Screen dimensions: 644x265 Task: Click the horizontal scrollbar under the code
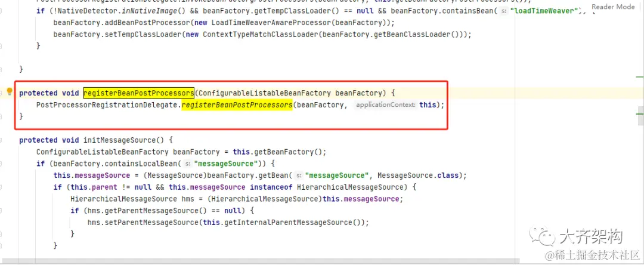pyautogui.click(x=261, y=261)
